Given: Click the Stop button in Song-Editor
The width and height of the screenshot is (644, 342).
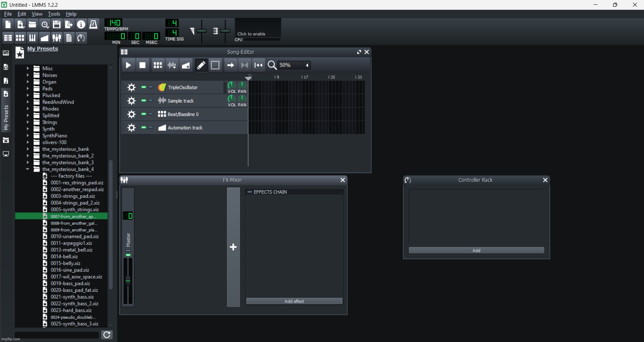Looking at the screenshot, I should [143, 65].
